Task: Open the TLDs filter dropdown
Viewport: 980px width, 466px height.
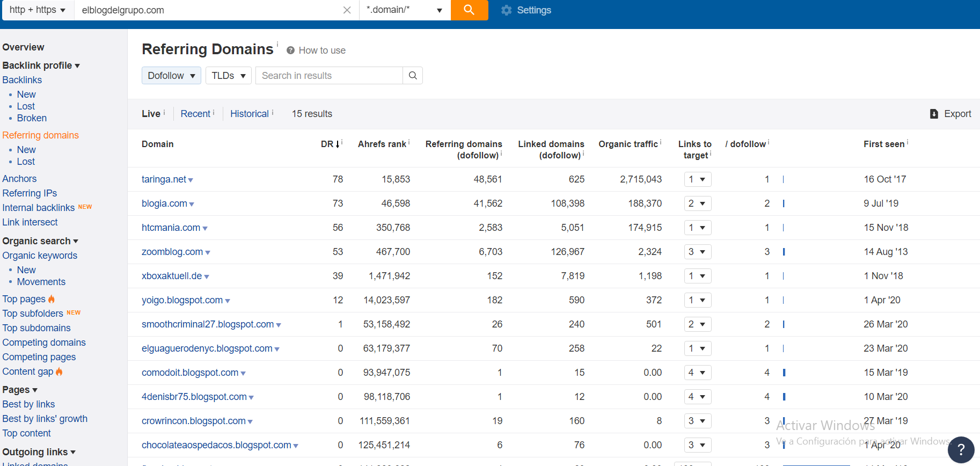Action: 229,76
